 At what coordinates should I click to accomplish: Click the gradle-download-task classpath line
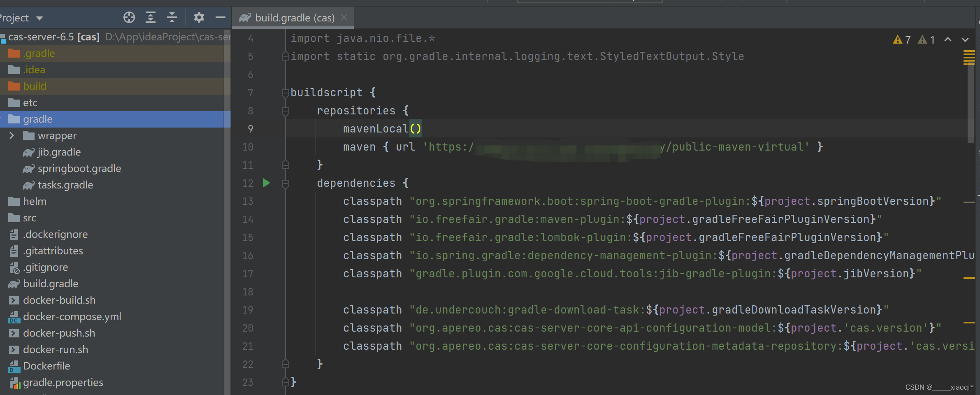coord(616,310)
